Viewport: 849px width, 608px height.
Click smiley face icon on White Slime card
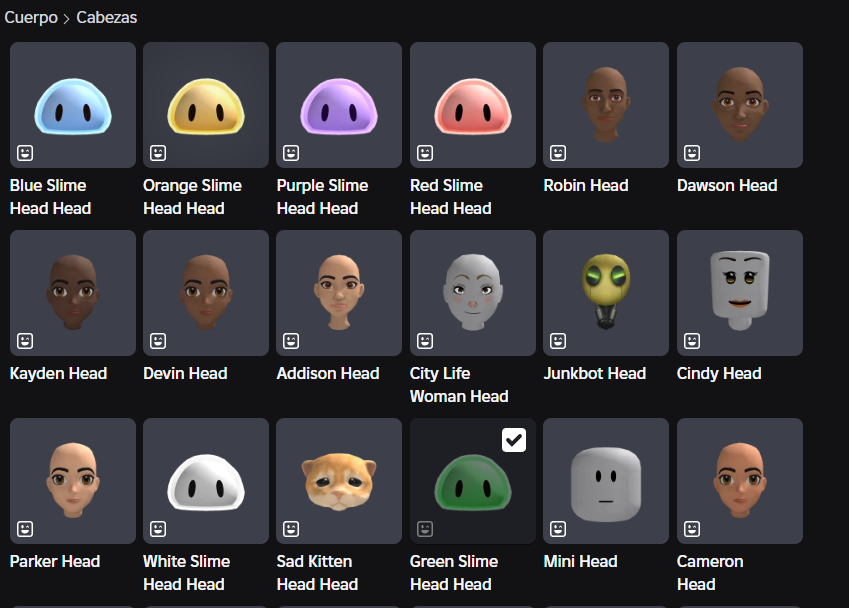(158, 528)
